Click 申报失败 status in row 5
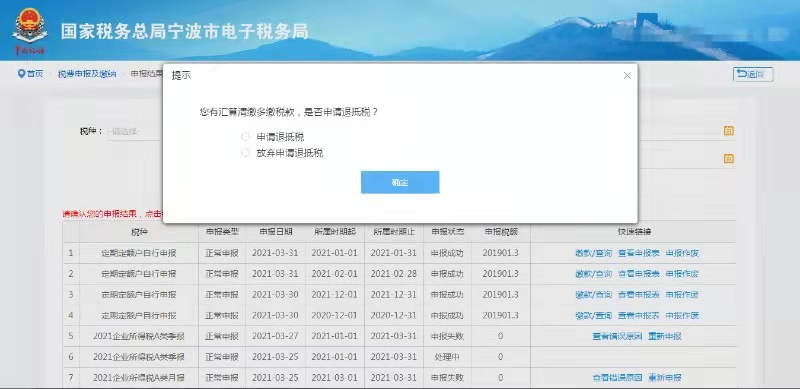800x389 pixels. pyautogui.click(x=447, y=336)
